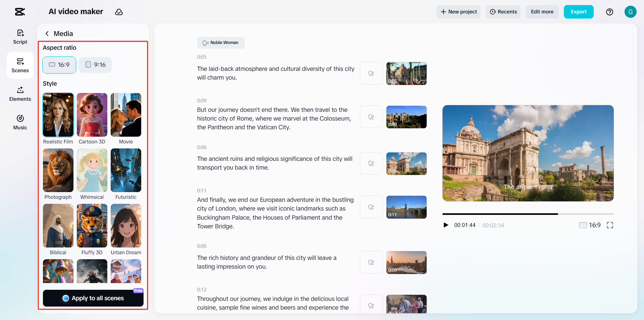Click the back arrow beside Media
Viewport: 644px width, 320px height.
point(47,34)
